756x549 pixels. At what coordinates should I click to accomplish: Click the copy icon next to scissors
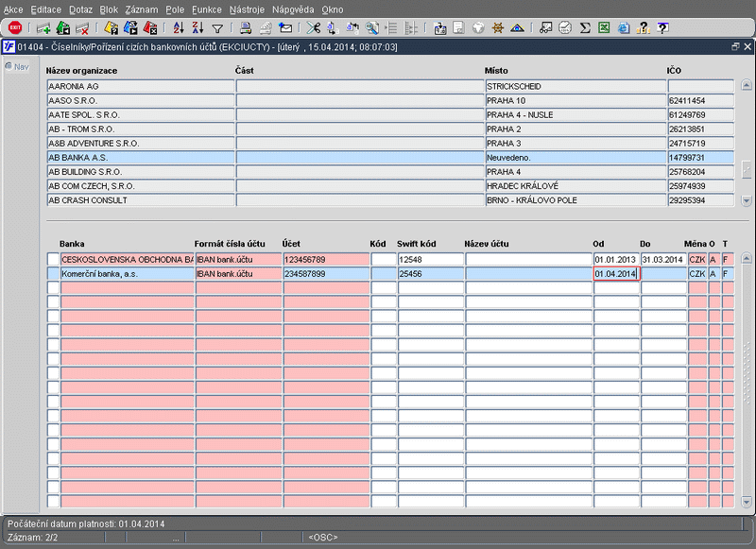point(333,28)
